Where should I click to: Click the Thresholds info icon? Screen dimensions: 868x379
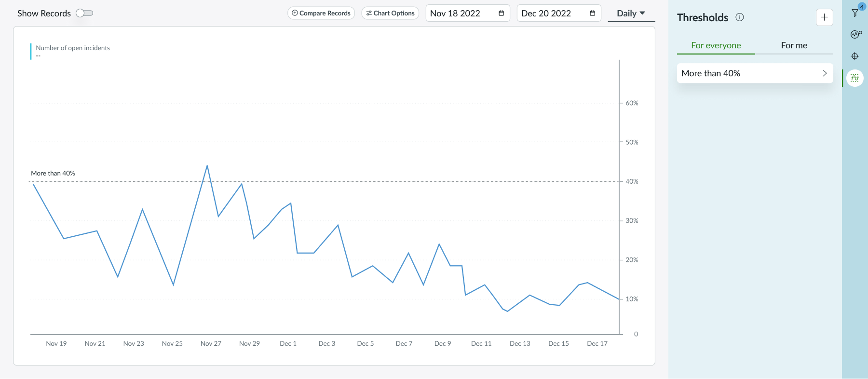pos(740,17)
